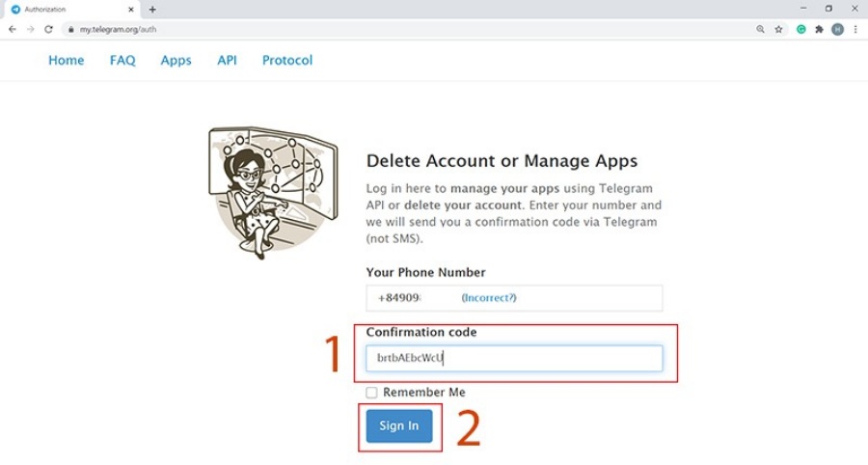Viewport: 868px width, 465px height.
Task: Click the browser profile avatar icon
Action: click(837, 29)
